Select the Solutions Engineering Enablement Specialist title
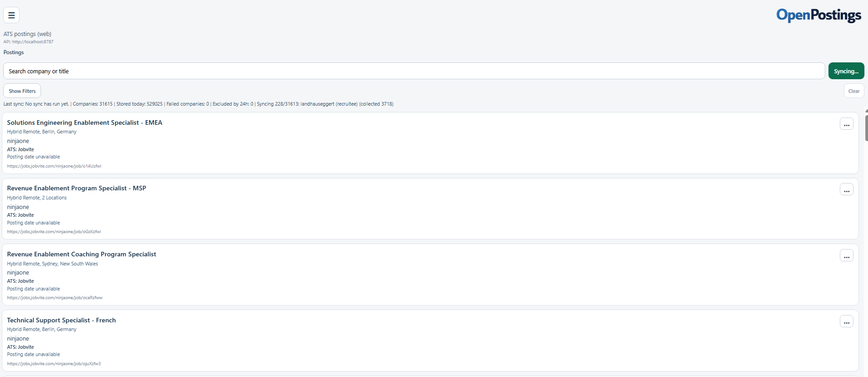This screenshot has width=868, height=377. [85, 122]
